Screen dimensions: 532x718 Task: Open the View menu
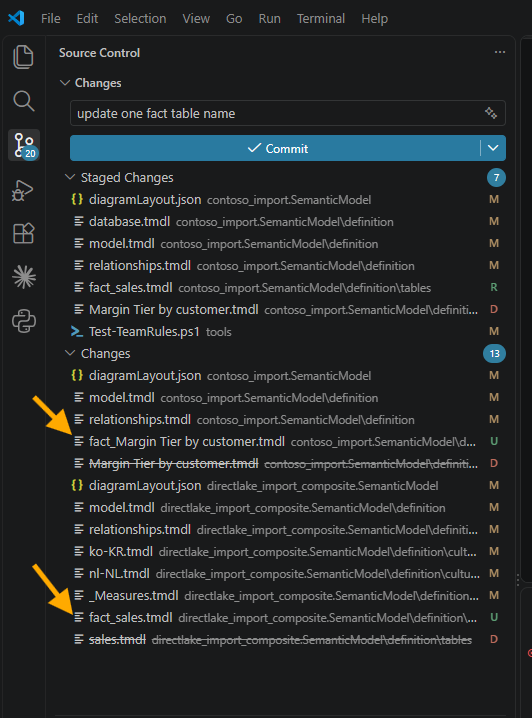tap(196, 18)
